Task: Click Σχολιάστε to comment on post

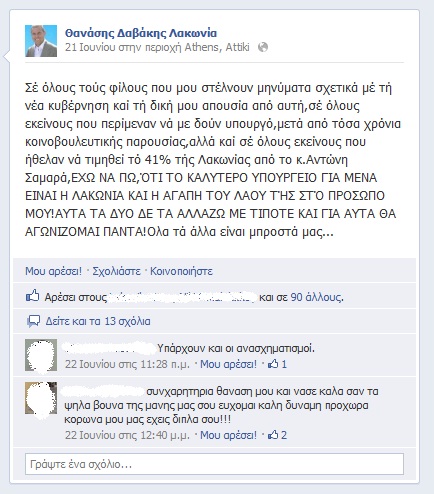Action: [x=116, y=271]
